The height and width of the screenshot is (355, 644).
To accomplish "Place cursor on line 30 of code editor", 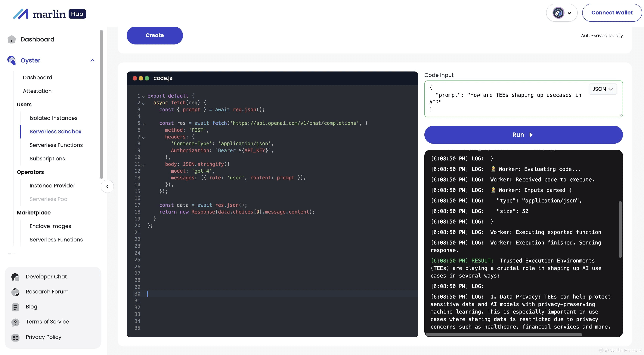I will click(x=283, y=294).
